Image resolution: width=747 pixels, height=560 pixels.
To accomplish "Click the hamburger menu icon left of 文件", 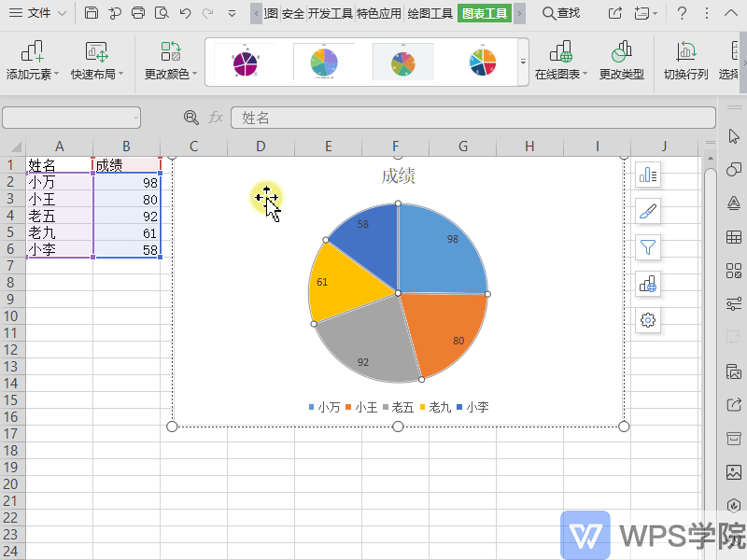I will tap(16, 13).
